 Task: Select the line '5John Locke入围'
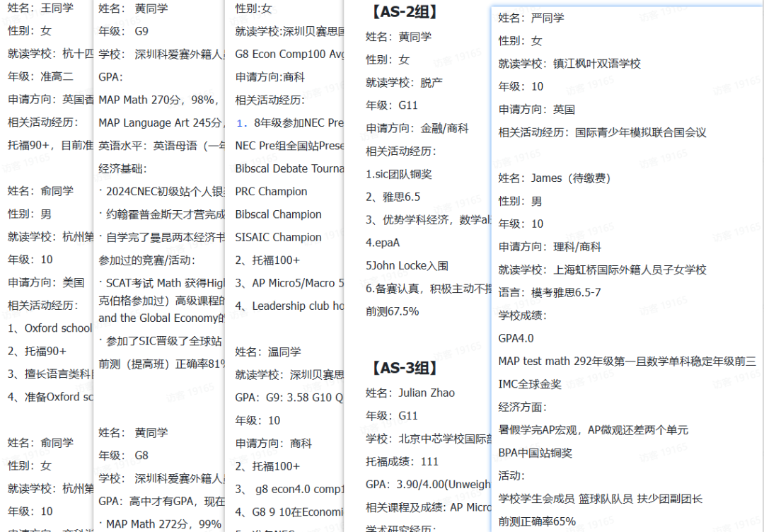(x=407, y=265)
